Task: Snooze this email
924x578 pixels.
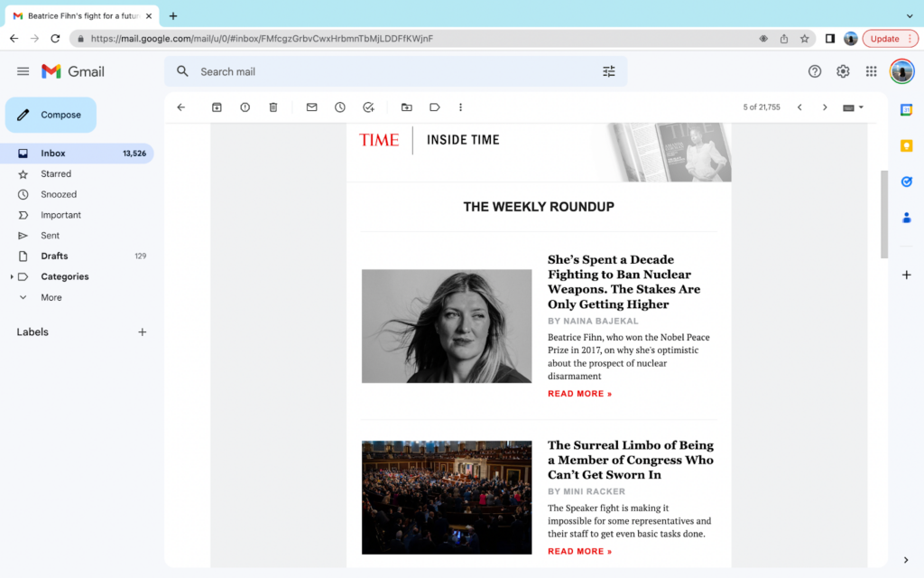Action: tap(340, 107)
